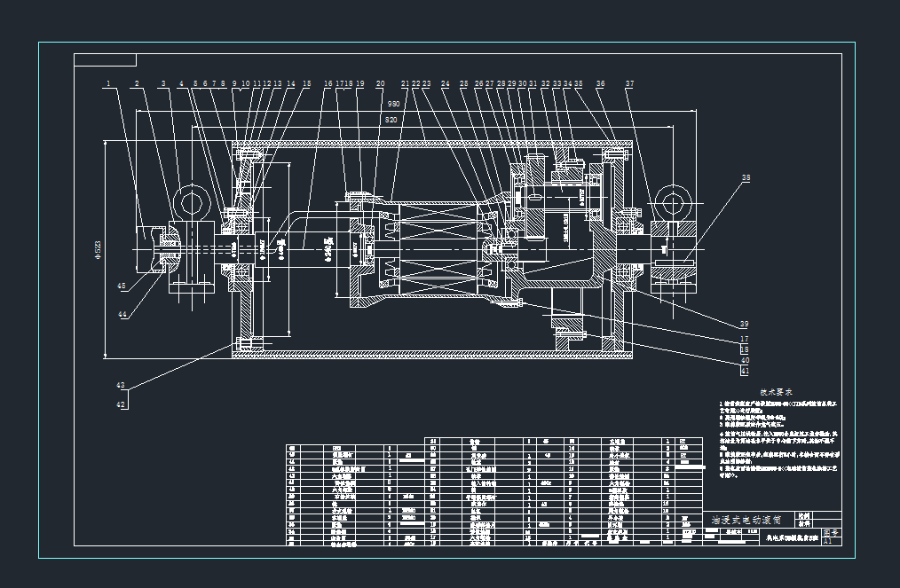Screen dimensions: 900x588
Task: Select part callout number 44
Action: pos(122,315)
